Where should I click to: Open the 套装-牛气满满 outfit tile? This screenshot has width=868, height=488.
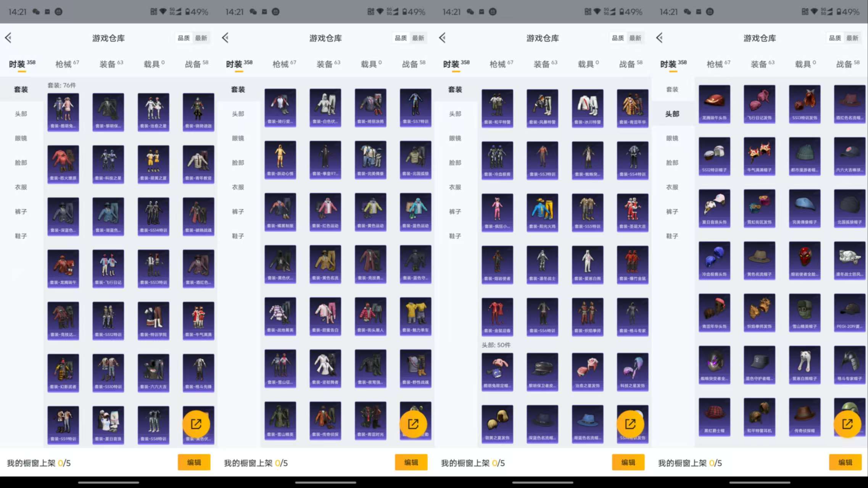[198, 321]
